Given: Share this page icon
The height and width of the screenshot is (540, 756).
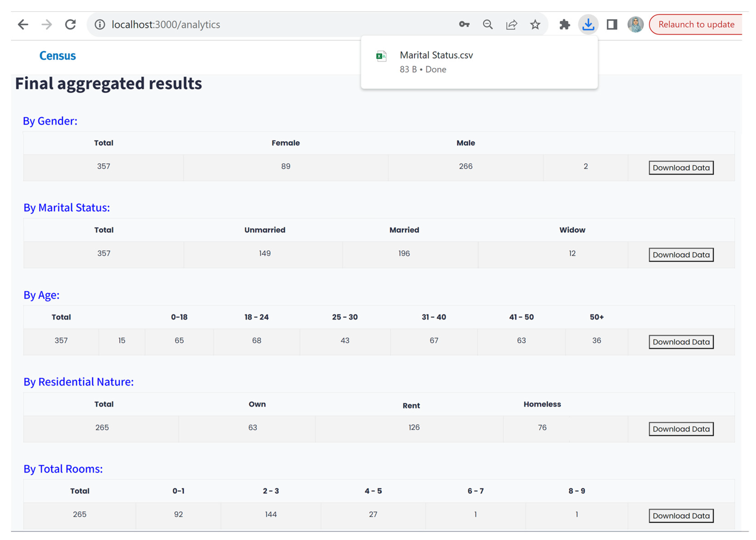Looking at the screenshot, I should point(511,24).
